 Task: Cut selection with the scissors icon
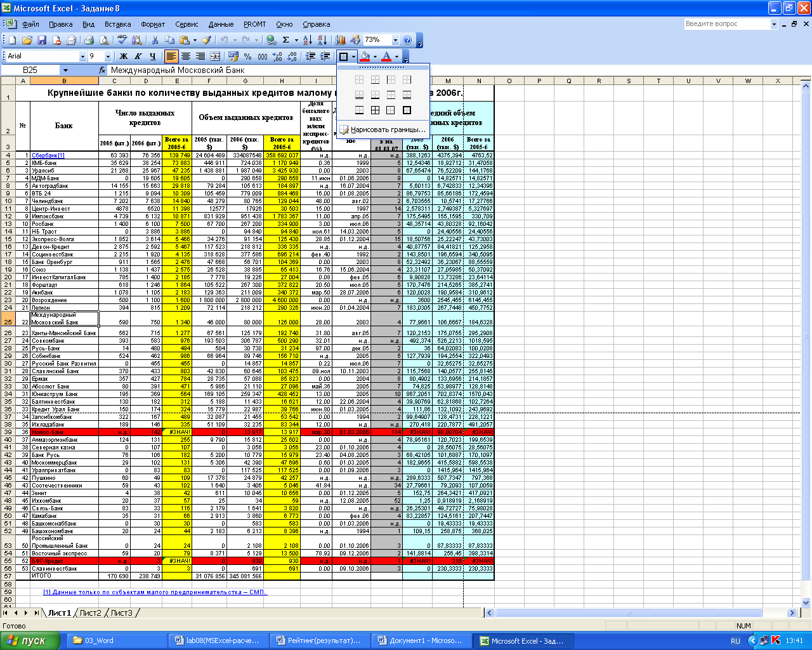tap(155, 40)
